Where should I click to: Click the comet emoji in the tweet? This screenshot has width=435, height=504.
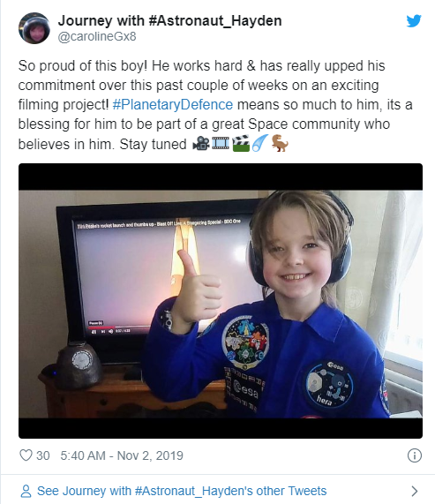click(x=259, y=143)
